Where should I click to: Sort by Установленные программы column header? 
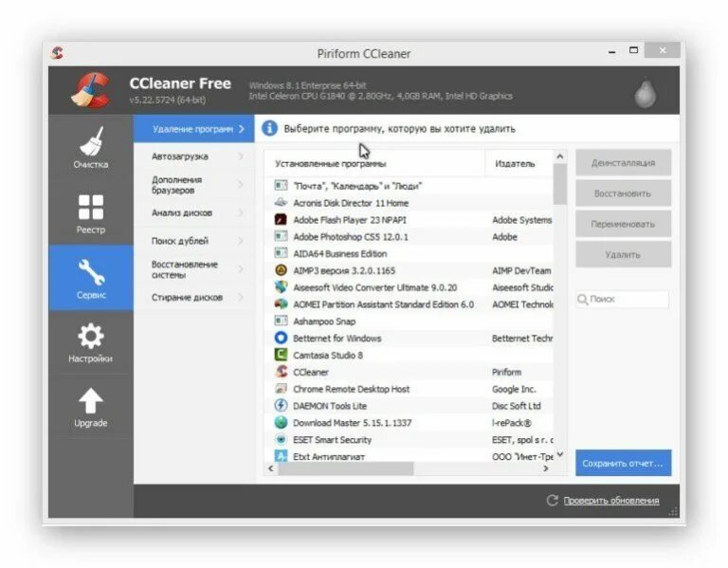click(x=374, y=163)
